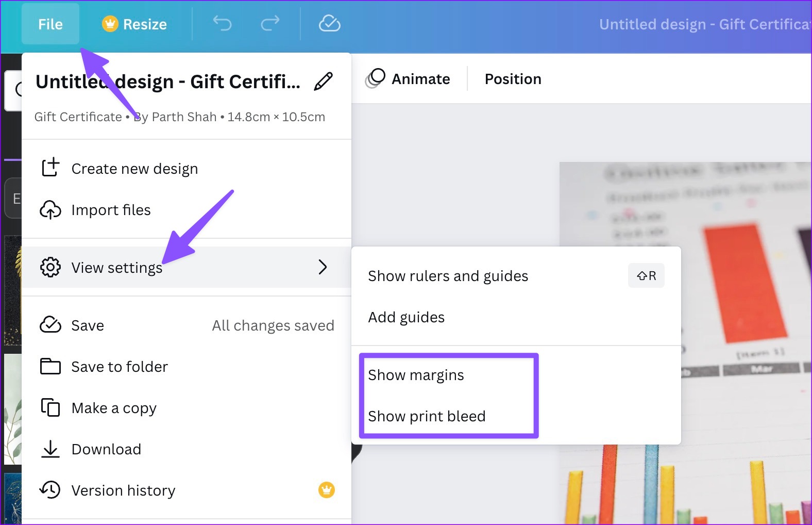Click the Download arrow icon

[50, 449]
